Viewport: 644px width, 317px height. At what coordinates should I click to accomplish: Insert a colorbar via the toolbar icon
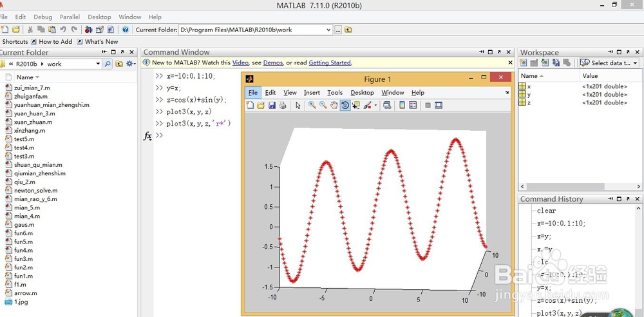pos(402,105)
